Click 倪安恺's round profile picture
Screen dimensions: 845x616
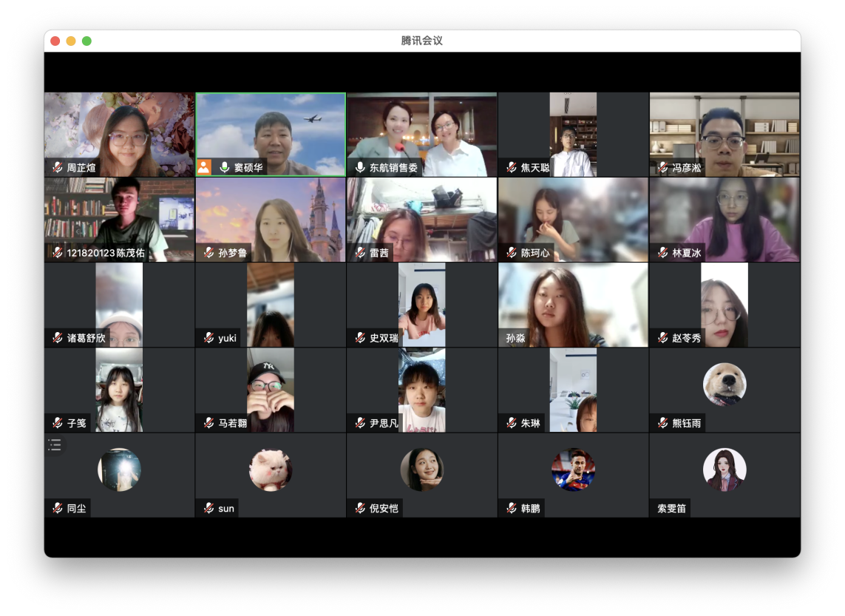[x=421, y=470]
